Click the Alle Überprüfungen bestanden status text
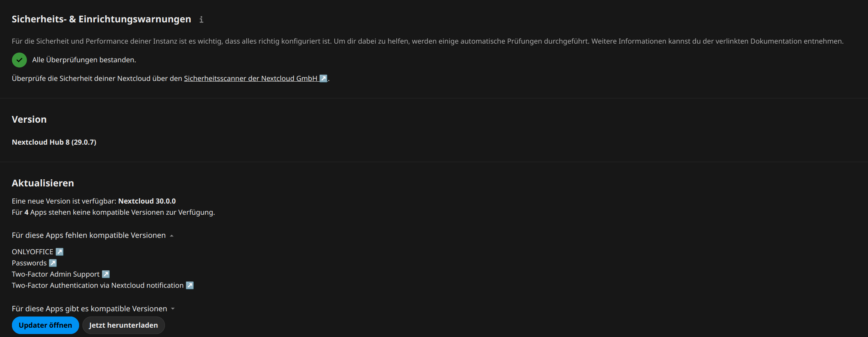 tap(84, 60)
